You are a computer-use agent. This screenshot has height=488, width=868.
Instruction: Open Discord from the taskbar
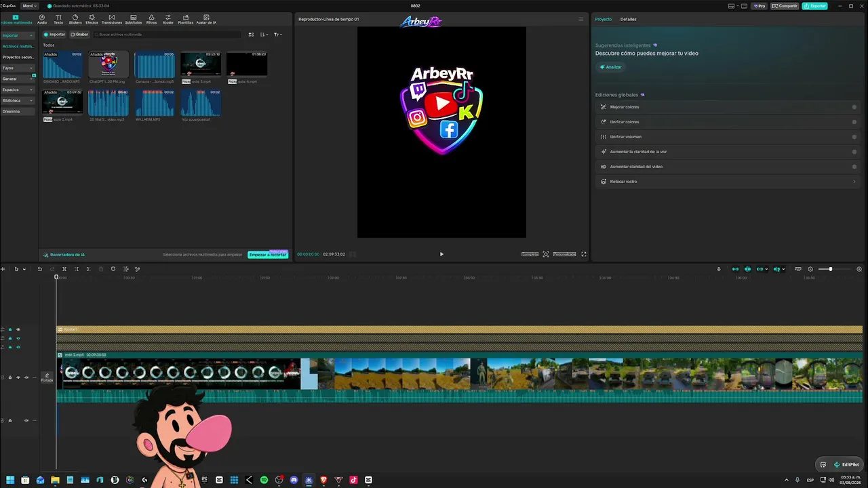click(x=294, y=480)
